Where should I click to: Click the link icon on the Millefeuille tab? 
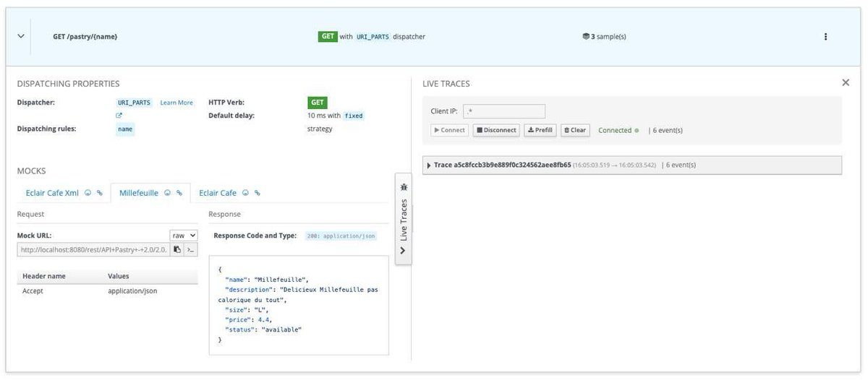point(179,194)
